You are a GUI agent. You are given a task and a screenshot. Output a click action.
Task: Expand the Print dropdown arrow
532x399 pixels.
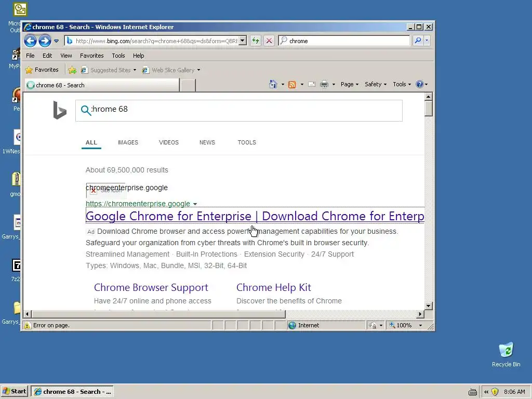[x=334, y=84]
